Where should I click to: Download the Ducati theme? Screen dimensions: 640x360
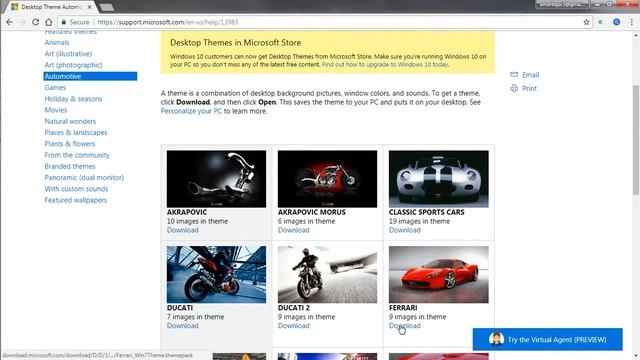[x=182, y=326]
